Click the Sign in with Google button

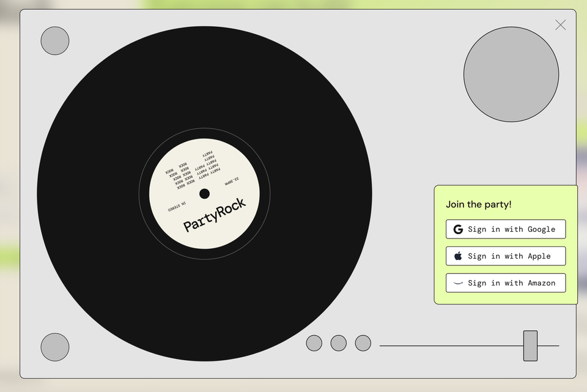tap(506, 229)
